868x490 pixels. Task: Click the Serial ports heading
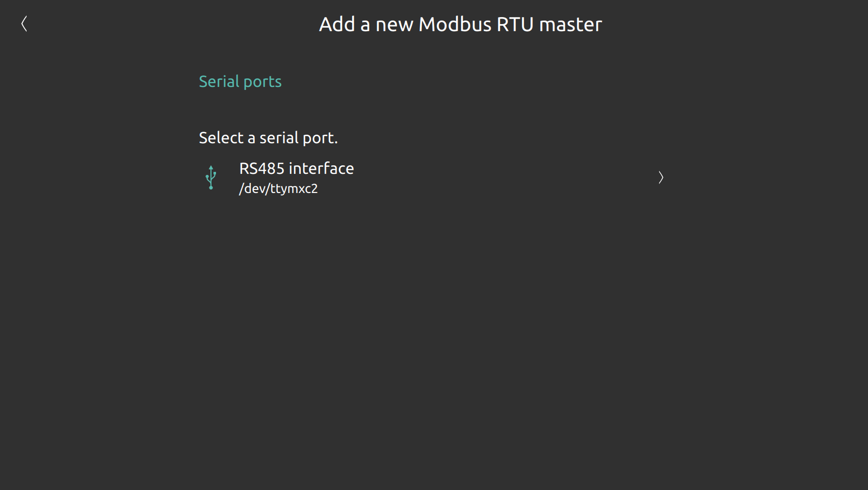click(240, 81)
